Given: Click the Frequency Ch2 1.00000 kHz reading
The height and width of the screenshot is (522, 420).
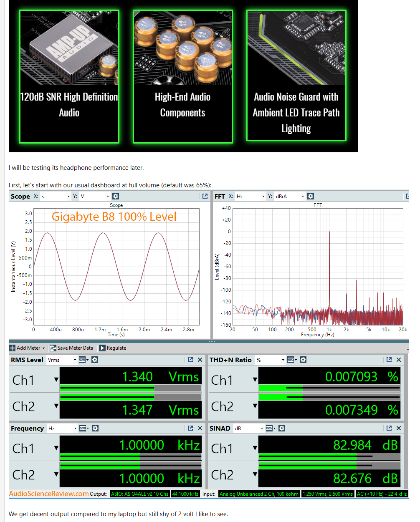Looking at the screenshot, I should 159,478.
